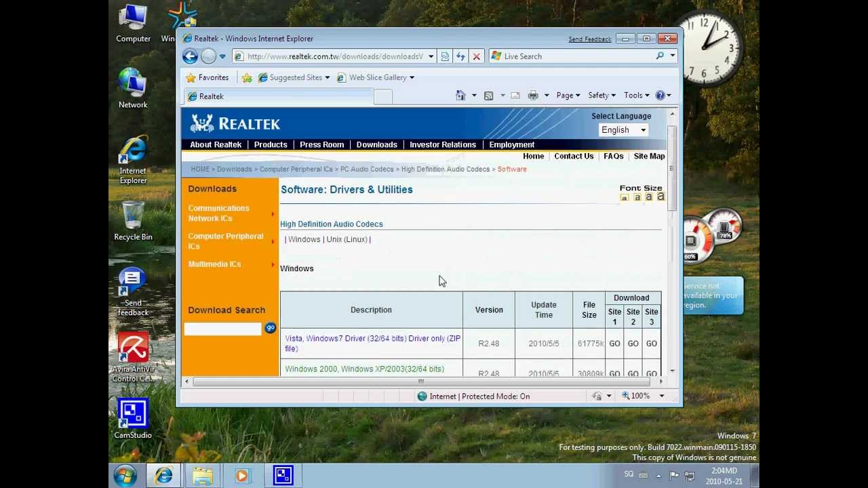The width and height of the screenshot is (868, 488).
Task: Open Avira AntiVir desktop icon
Action: click(133, 358)
